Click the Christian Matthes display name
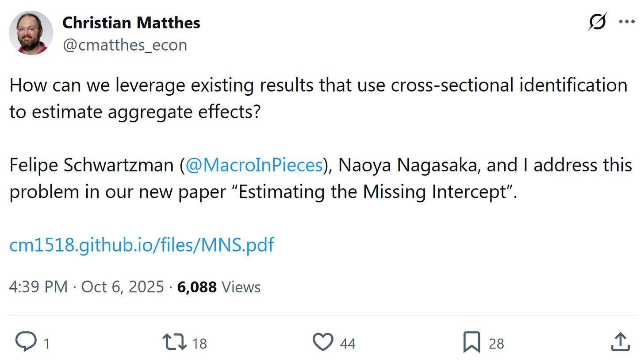Viewport: 644px width, 364px height. click(131, 23)
